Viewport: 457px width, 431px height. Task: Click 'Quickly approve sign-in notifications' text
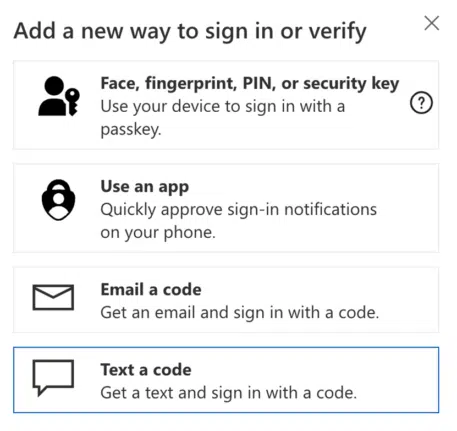coord(239,210)
